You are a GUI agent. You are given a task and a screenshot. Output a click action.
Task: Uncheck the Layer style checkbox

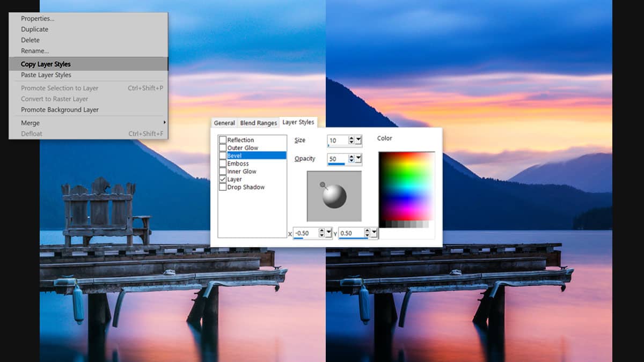(x=223, y=180)
